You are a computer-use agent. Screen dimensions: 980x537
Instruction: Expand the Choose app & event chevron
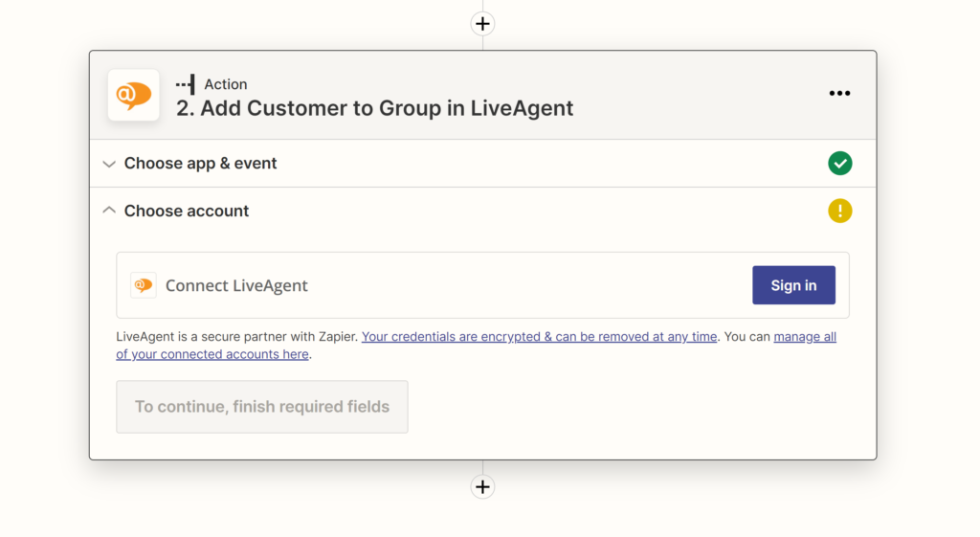click(109, 164)
